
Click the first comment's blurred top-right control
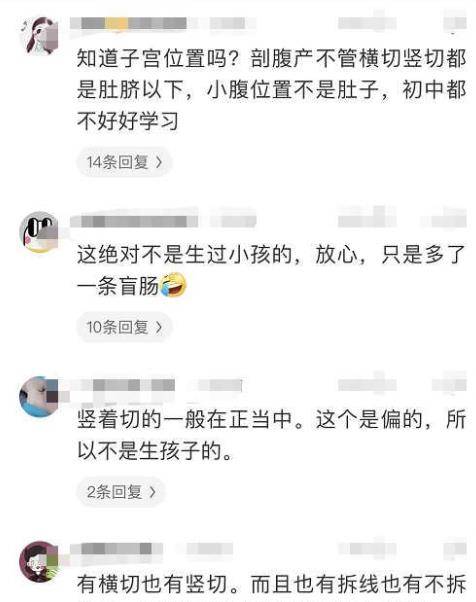[455, 23]
